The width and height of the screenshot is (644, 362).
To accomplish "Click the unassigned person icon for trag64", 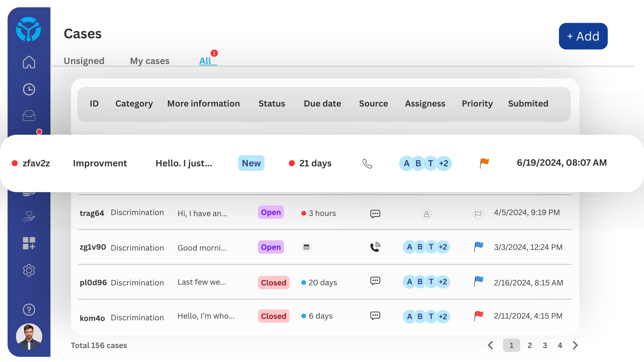I will (x=426, y=214).
